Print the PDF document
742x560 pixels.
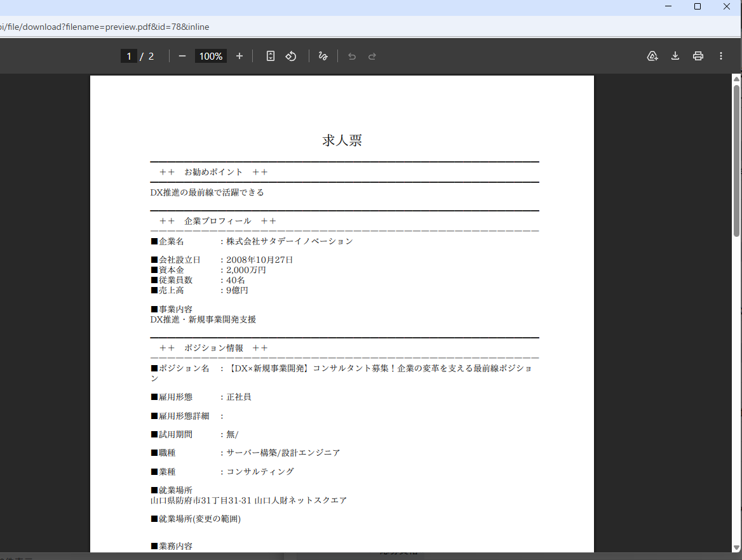coord(698,57)
